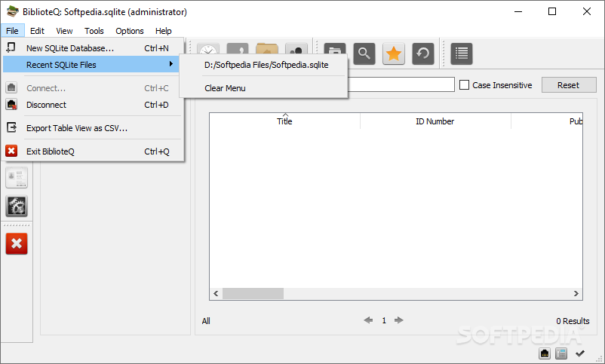
Task: Click the status bar checkmark icon
Action: point(580,353)
